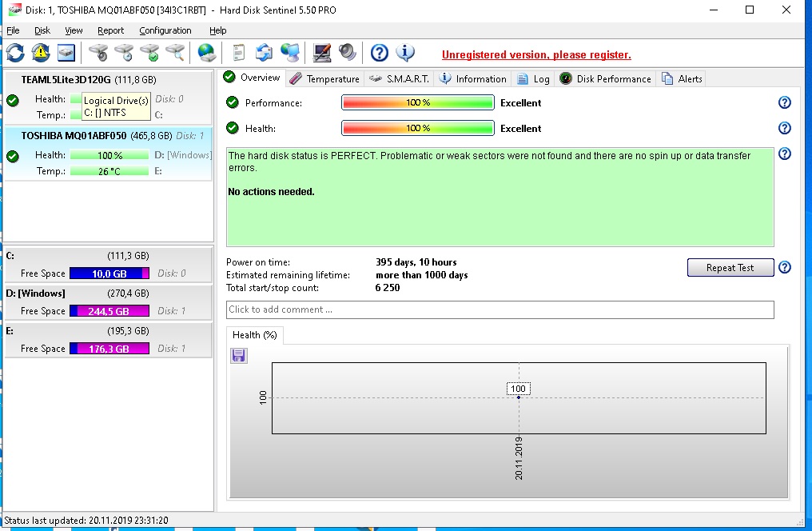Open the notepad report toolbar icon
The height and width of the screenshot is (531, 812).
point(238,52)
